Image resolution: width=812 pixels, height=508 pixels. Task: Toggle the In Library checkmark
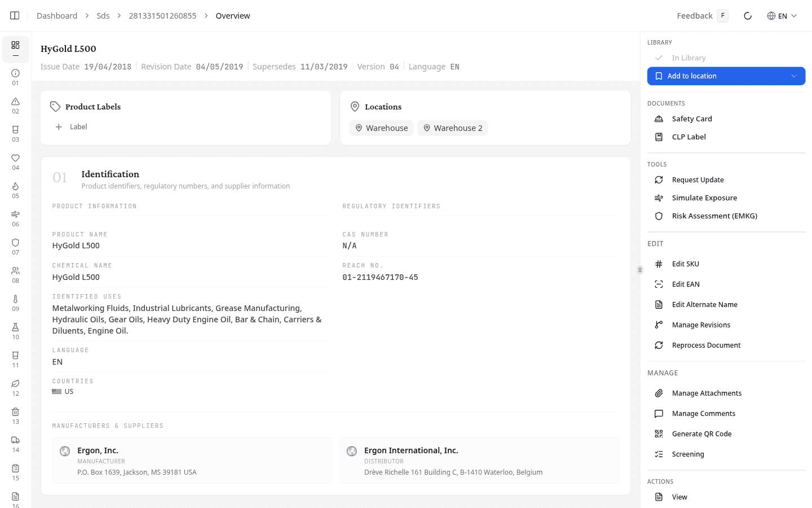click(x=659, y=58)
